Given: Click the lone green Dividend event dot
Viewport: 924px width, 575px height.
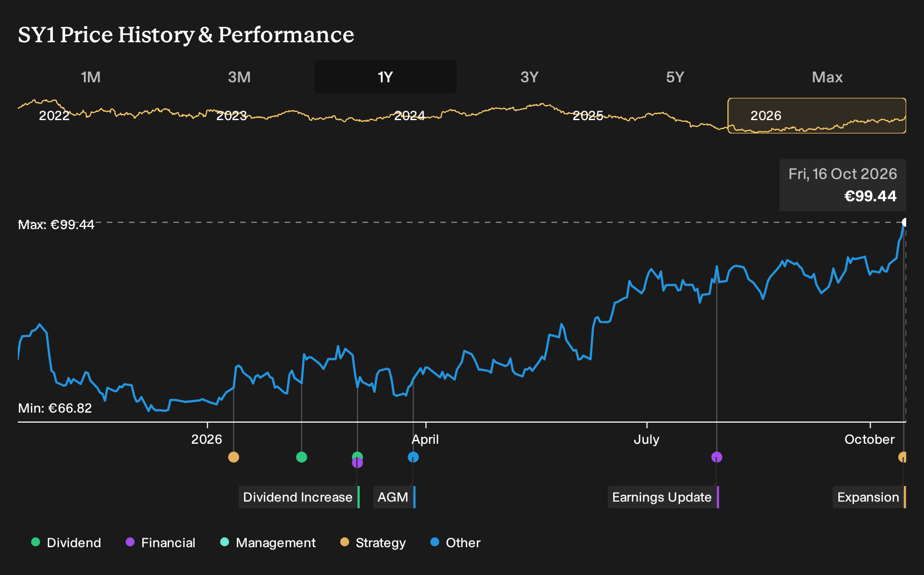Looking at the screenshot, I should coord(301,457).
